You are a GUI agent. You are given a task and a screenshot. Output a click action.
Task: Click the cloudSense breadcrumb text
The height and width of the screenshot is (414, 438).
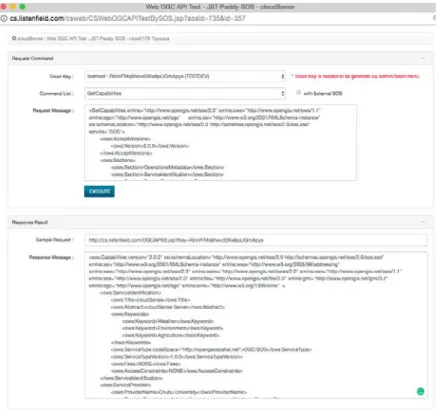click(93, 39)
